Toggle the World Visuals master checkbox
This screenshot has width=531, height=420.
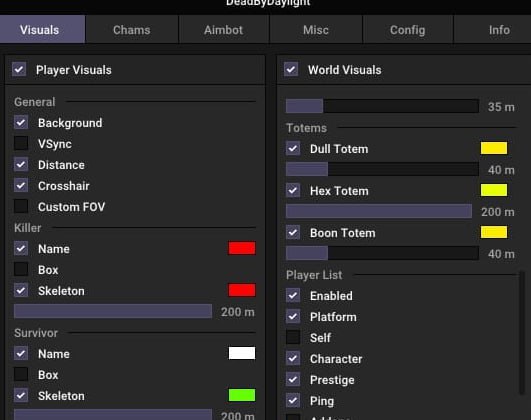(x=291, y=69)
